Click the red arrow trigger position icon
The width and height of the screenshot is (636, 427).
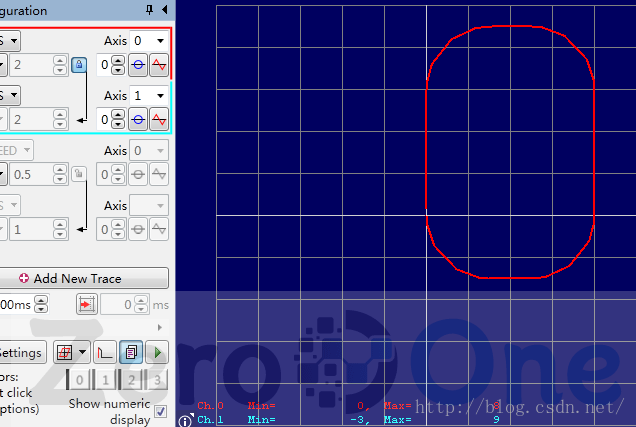coord(87,305)
